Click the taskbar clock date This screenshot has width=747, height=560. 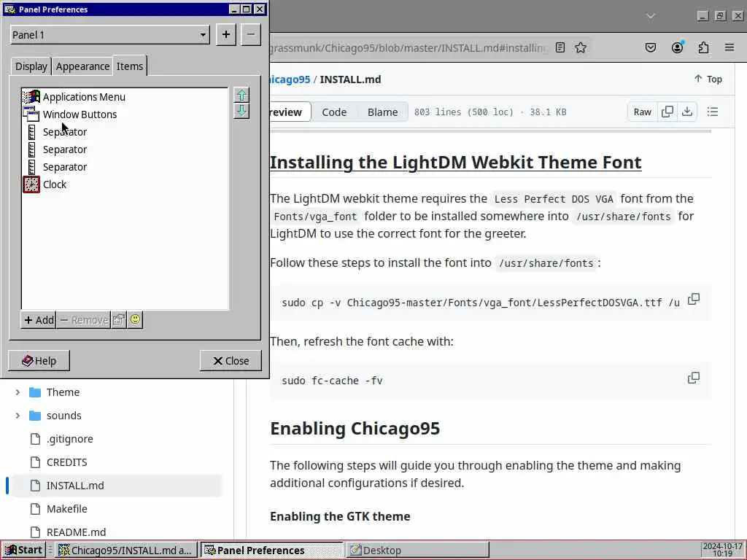(x=722, y=550)
